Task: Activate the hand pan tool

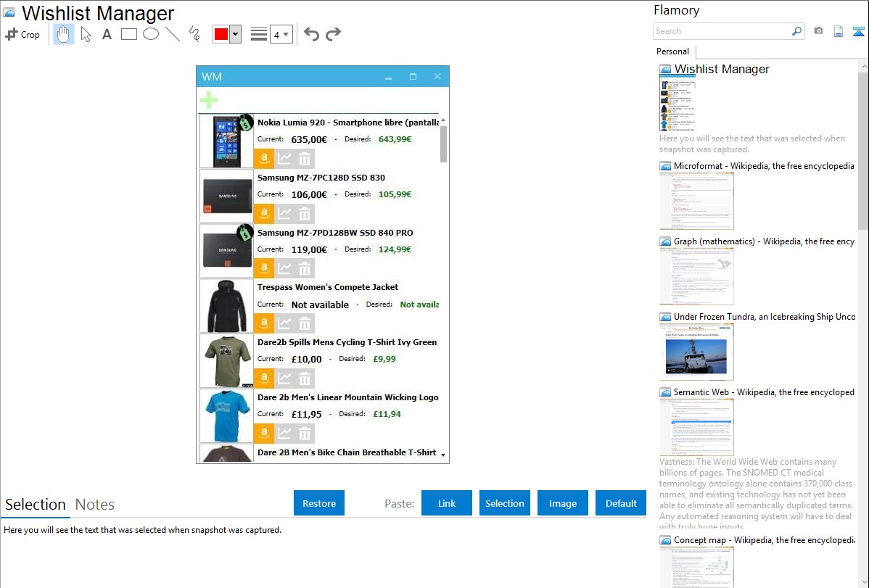Action: point(64,34)
